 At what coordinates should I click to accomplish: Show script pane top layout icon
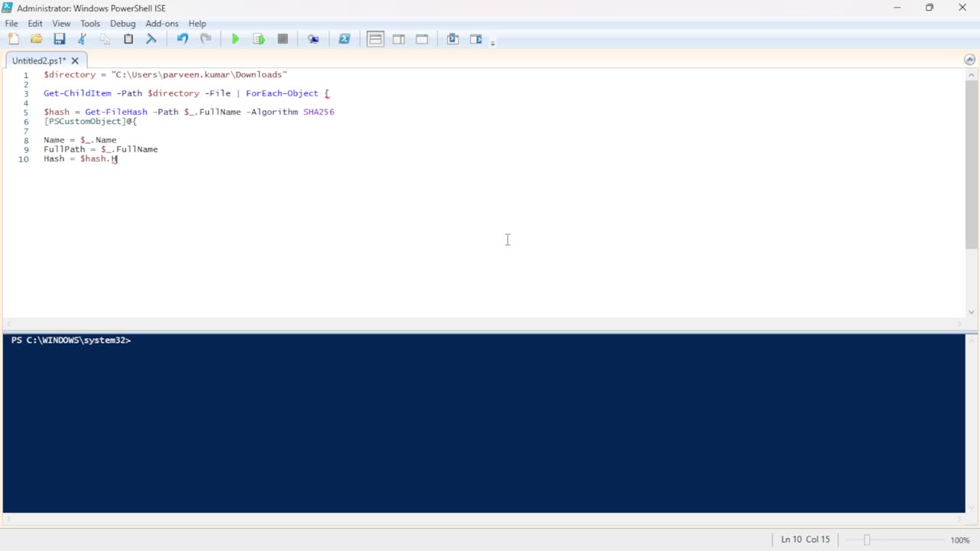pyautogui.click(x=375, y=39)
